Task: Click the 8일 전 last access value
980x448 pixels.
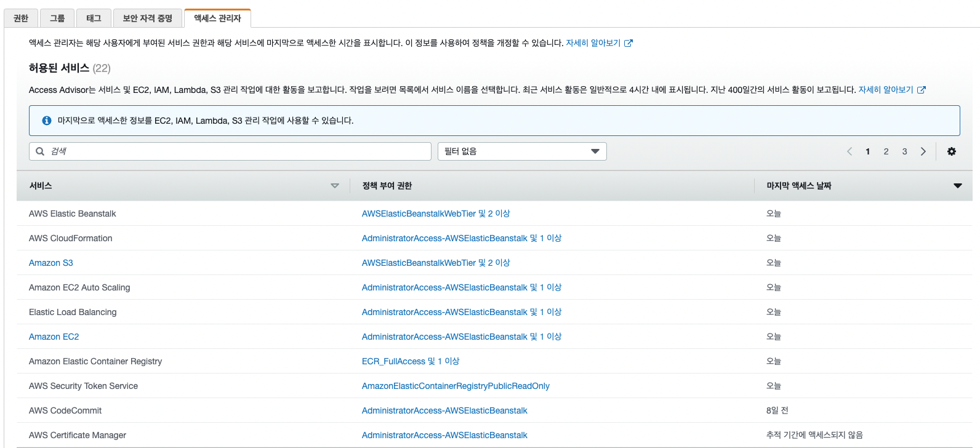Action: [777, 410]
